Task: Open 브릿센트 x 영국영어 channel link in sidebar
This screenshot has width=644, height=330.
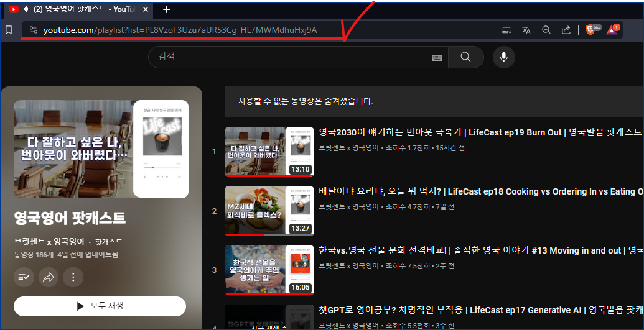Action: [x=49, y=242]
